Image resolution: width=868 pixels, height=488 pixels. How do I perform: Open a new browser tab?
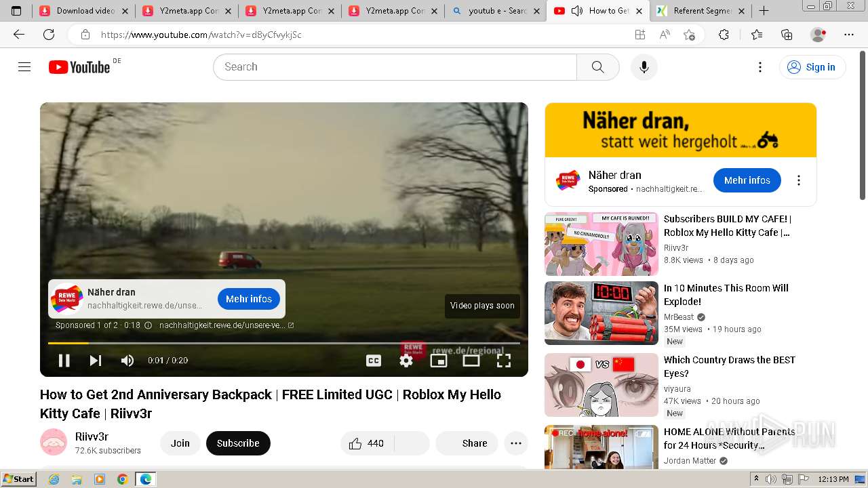pos(764,11)
